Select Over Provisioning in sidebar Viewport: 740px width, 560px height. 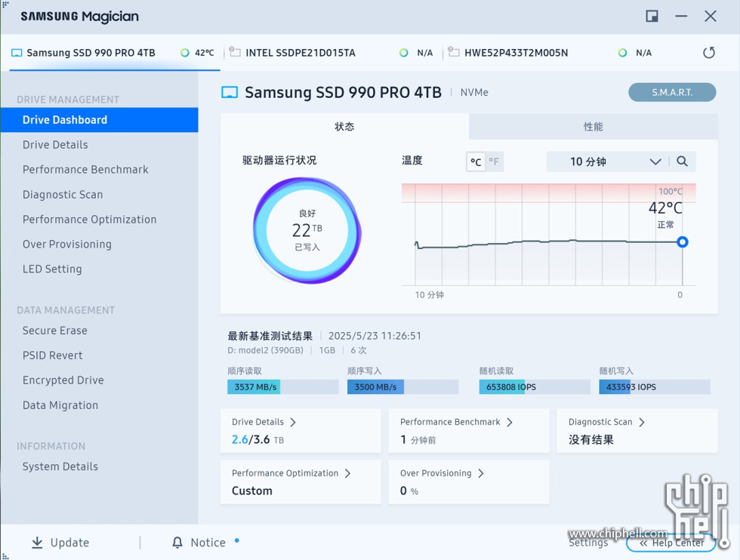point(67,245)
